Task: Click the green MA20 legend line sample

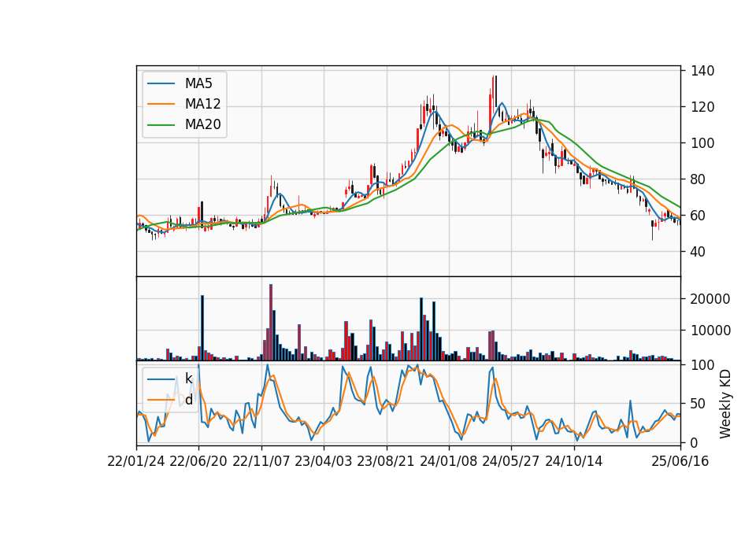Action: [161, 125]
